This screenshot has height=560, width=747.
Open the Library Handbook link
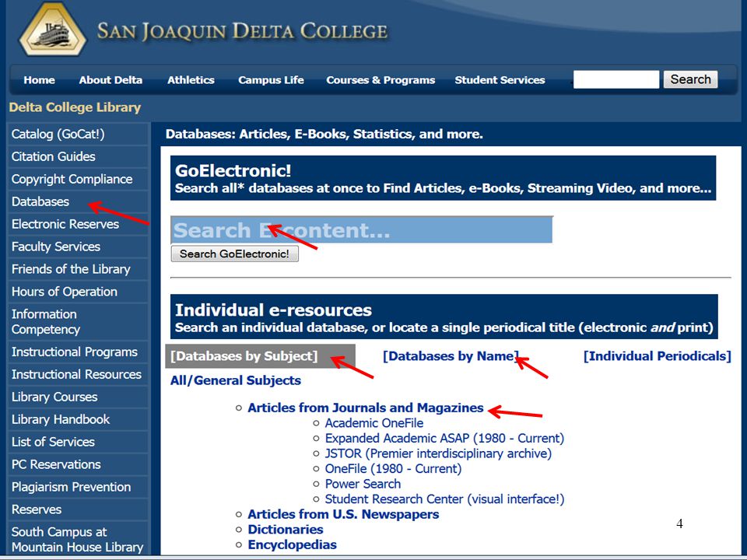[61, 419]
